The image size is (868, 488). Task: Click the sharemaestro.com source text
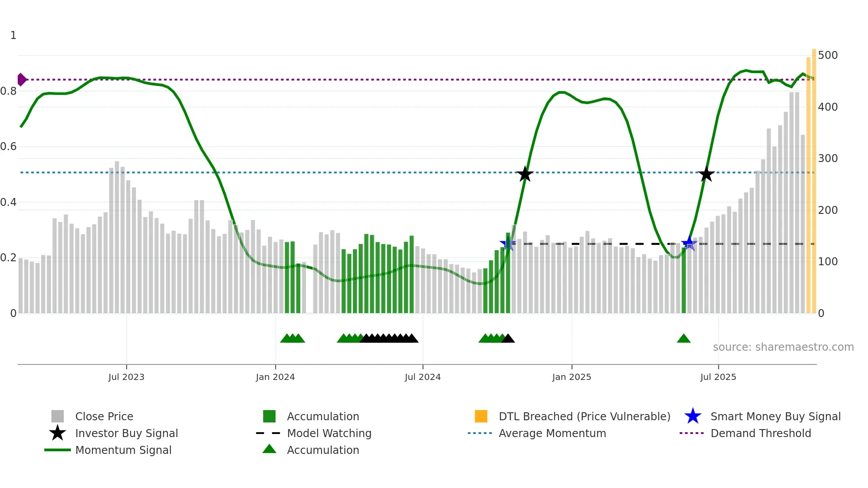783,347
